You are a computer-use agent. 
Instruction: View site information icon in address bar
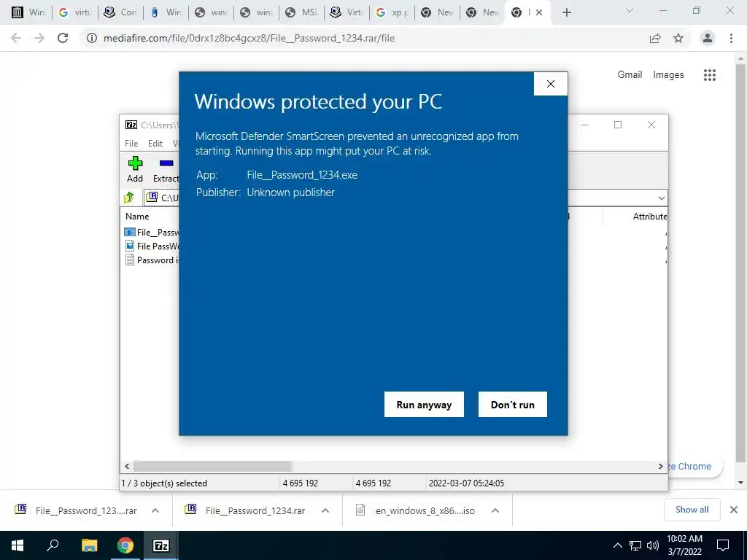click(x=92, y=38)
